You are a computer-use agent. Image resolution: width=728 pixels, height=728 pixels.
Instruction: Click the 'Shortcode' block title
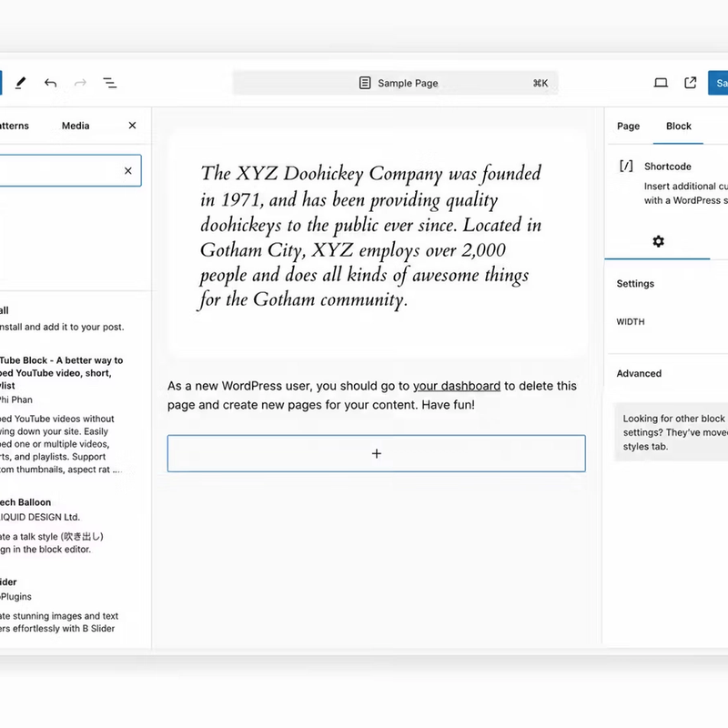coord(668,167)
